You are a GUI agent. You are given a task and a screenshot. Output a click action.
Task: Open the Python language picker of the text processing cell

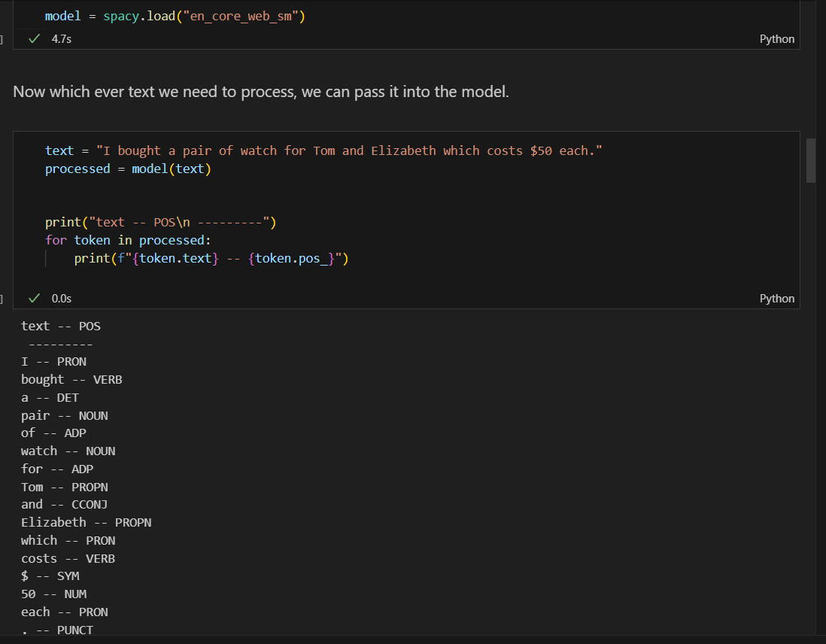(x=776, y=299)
